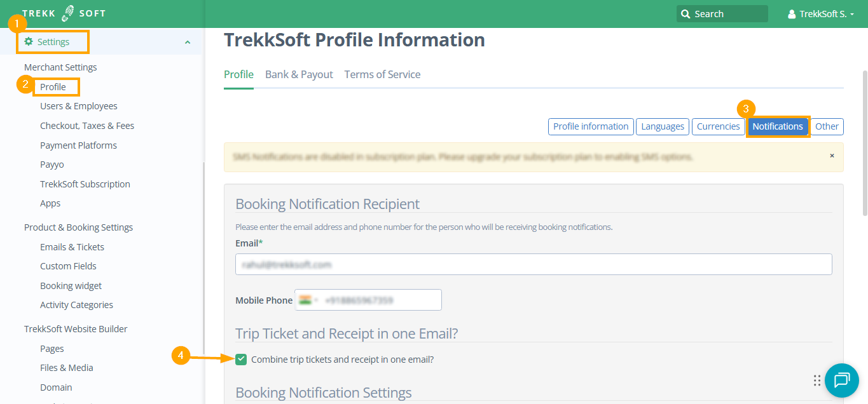Click the Settings gear icon
Screen dimensions: 868x404
click(x=29, y=42)
